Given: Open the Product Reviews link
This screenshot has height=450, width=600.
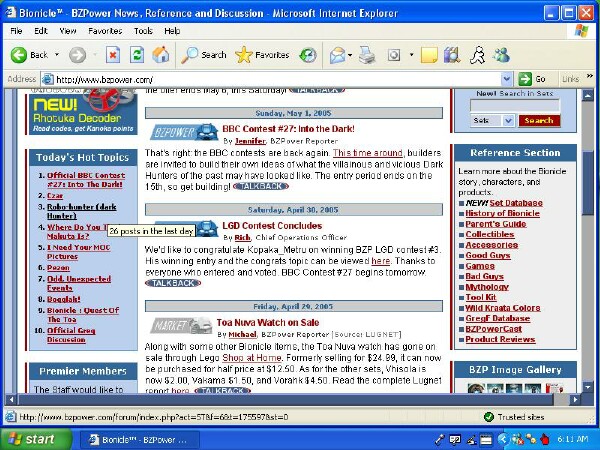Looking at the screenshot, I should [x=500, y=339].
